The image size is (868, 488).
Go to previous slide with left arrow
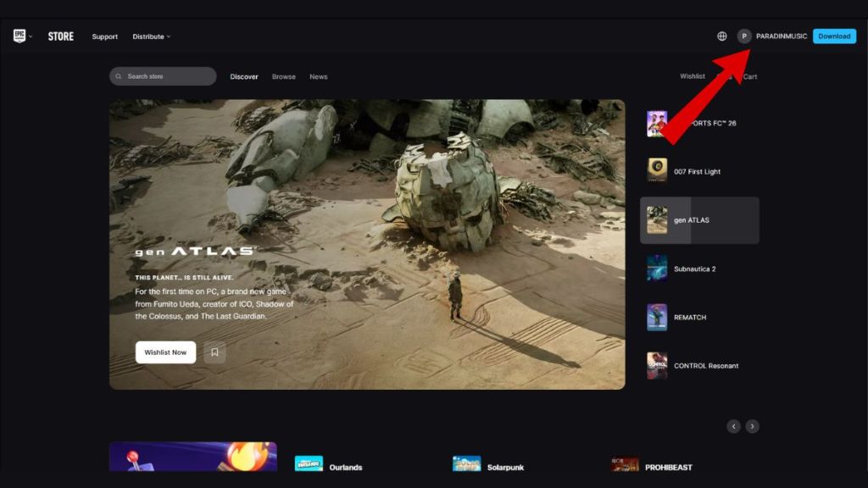coord(733,426)
